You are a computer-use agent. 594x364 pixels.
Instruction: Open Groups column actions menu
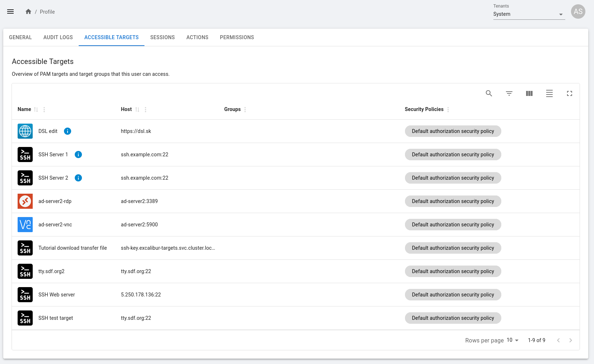coord(245,110)
